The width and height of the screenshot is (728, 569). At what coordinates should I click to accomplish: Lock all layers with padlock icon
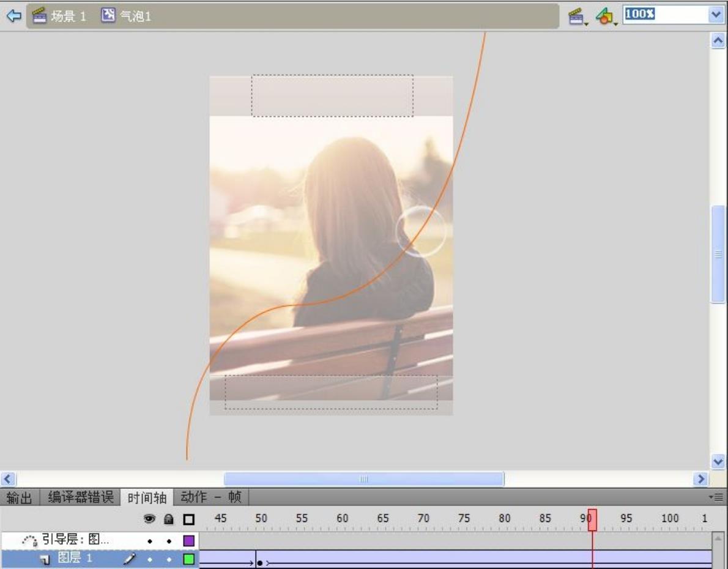169,519
